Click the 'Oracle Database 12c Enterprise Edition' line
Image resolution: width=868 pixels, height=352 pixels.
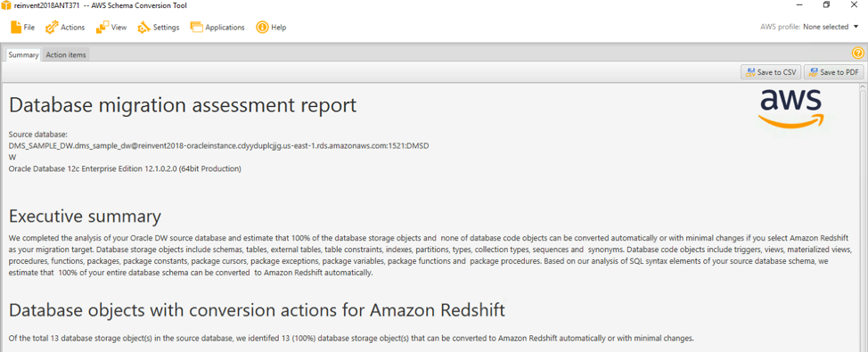[125, 168]
